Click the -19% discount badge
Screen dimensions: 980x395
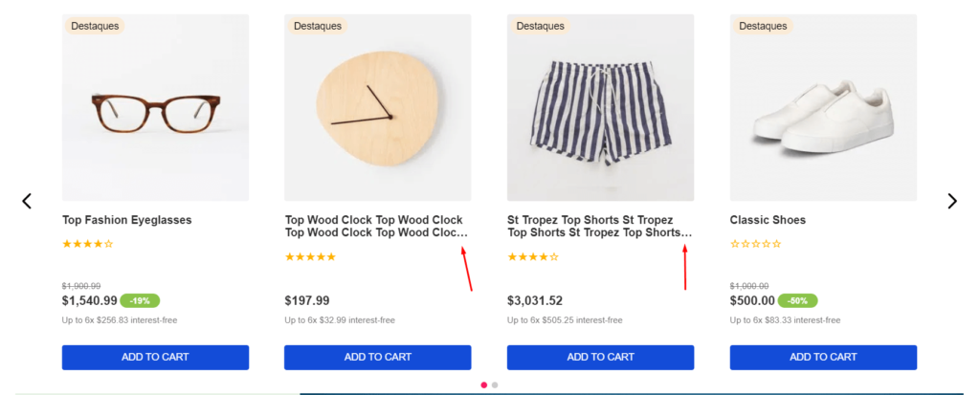point(140,300)
